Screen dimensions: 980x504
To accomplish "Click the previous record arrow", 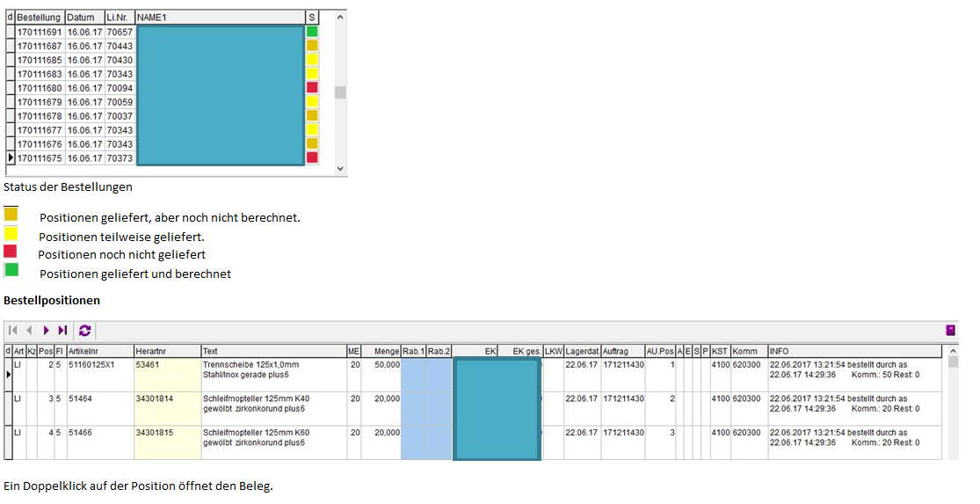I will pyautogui.click(x=29, y=331).
